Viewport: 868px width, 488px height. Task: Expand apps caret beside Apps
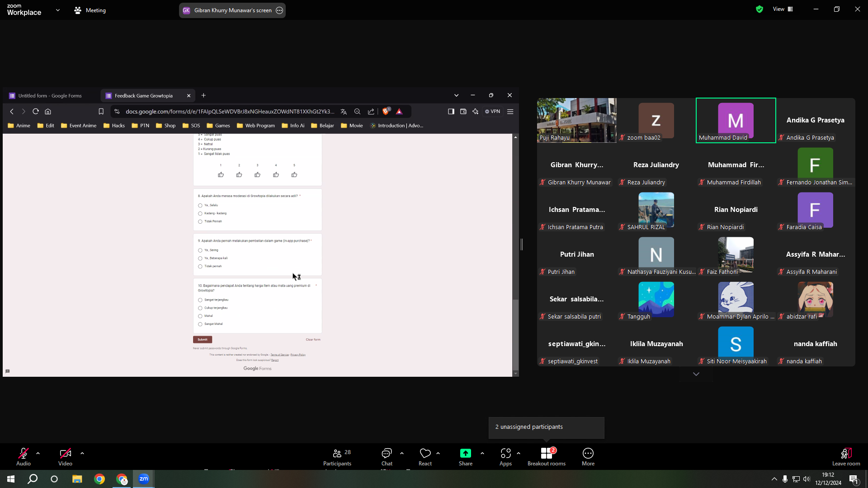pos(519,453)
